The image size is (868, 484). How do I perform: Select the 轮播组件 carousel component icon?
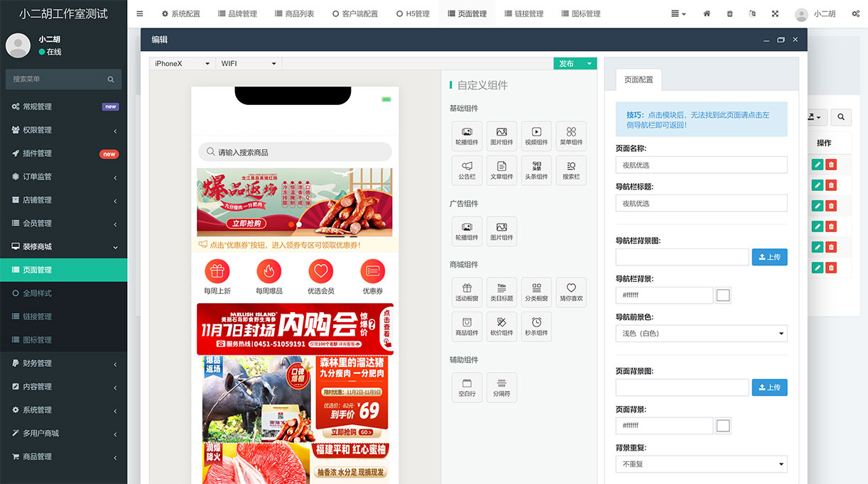click(467, 136)
